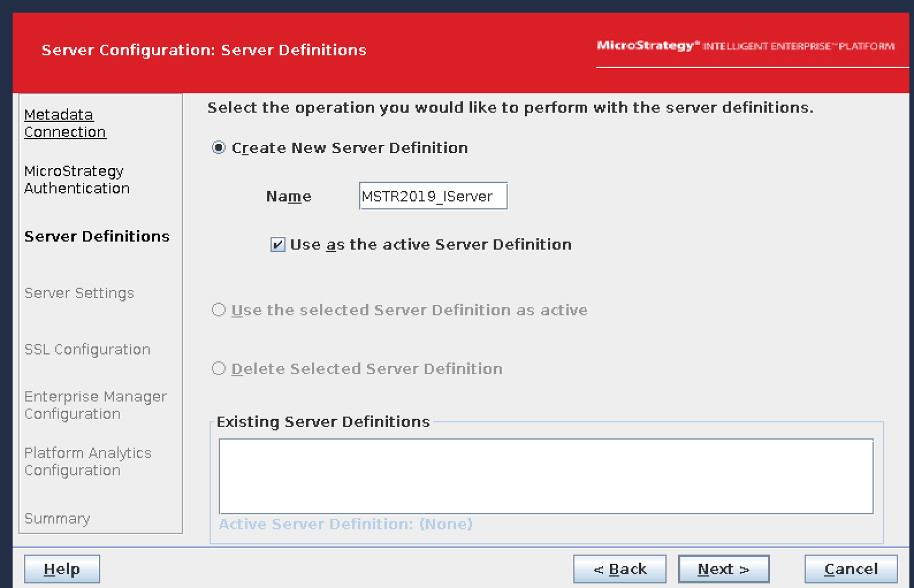Select Delete Selected Server Definition
The image size is (914, 588).
click(218, 368)
